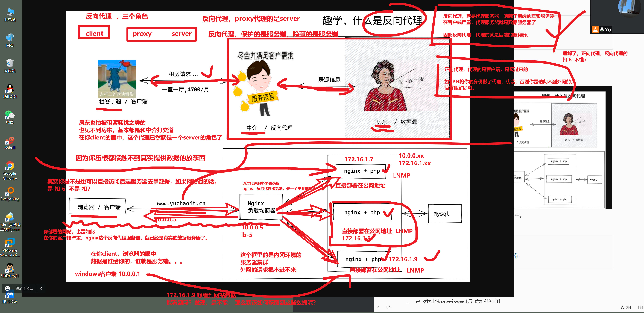Open the 飞秋 exe desktop shortcut
Viewport: 644px width, 313px height.
[10, 222]
